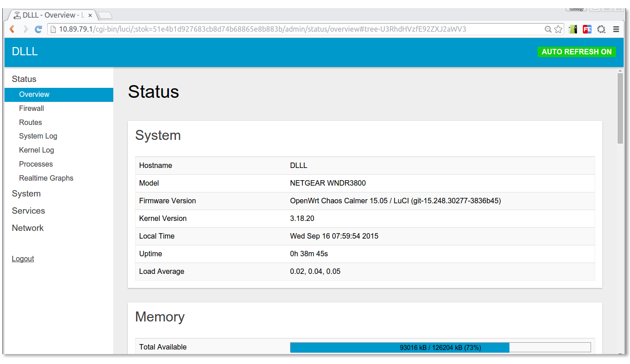Reload the page with the refresh icon
Screen dimensions: 630x364
(39, 29)
